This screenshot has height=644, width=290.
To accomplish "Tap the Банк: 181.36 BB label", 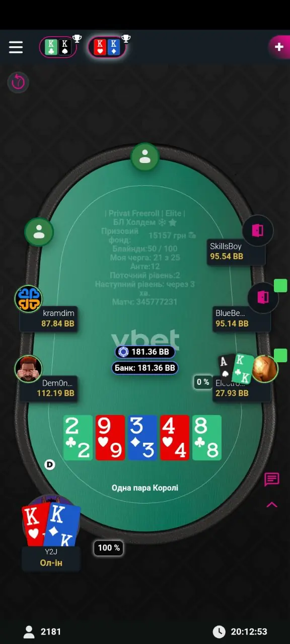I will [144, 368].
